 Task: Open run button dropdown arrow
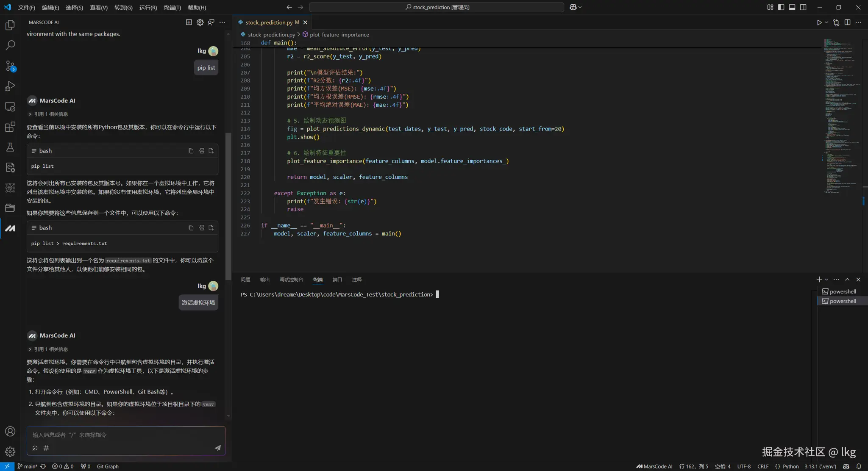click(x=826, y=22)
